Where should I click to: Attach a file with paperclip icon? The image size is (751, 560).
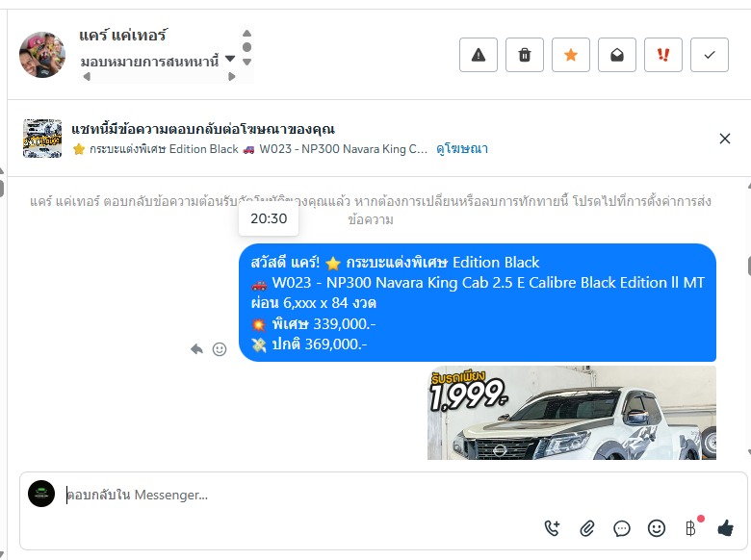[x=586, y=528]
